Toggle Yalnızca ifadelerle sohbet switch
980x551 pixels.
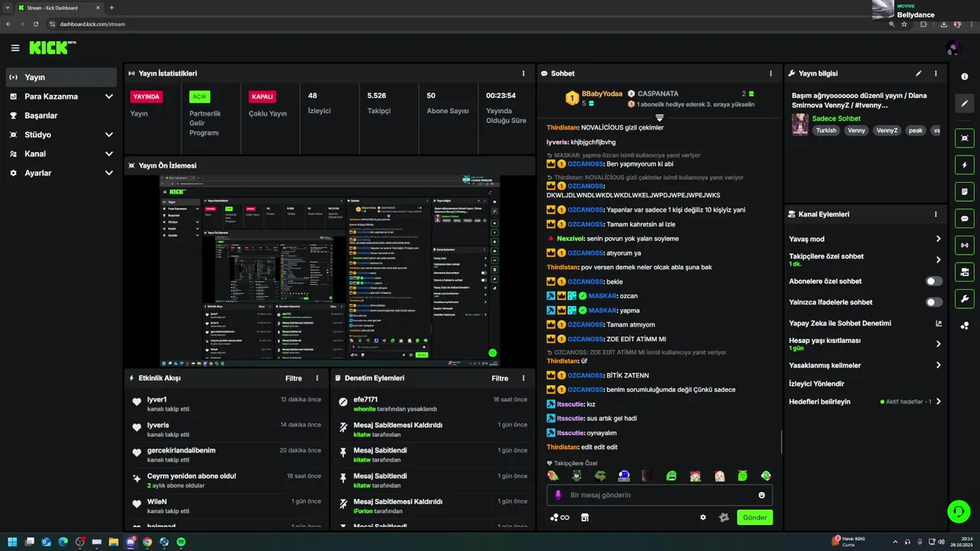pyautogui.click(x=934, y=302)
